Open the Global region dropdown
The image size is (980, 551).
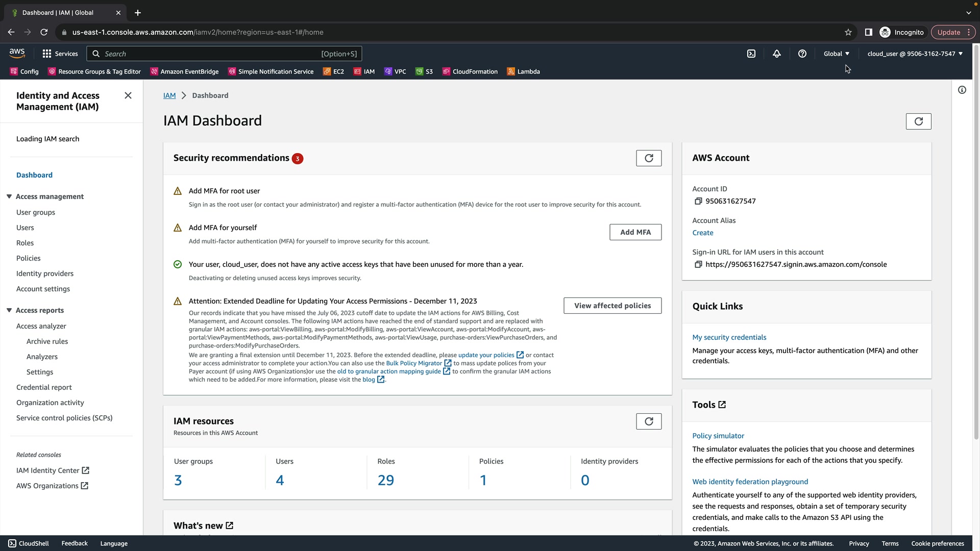pos(836,54)
